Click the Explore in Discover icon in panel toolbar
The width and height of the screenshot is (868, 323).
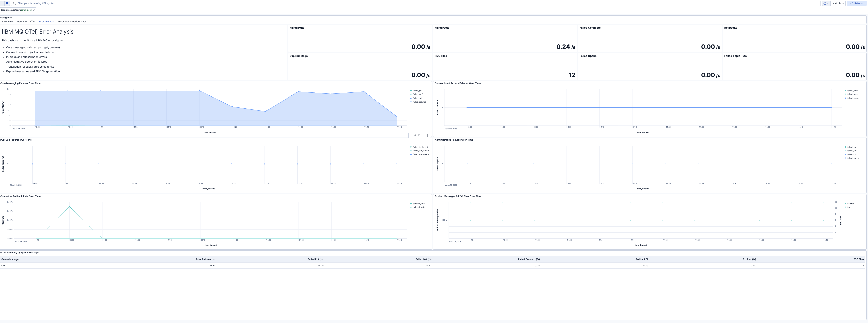point(415,135)
